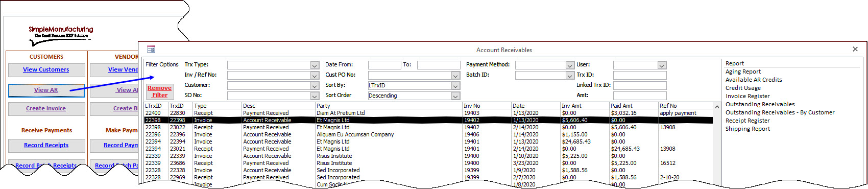Open the Trx Type dropdown
868x189 pixels.
tap(315, 65)
